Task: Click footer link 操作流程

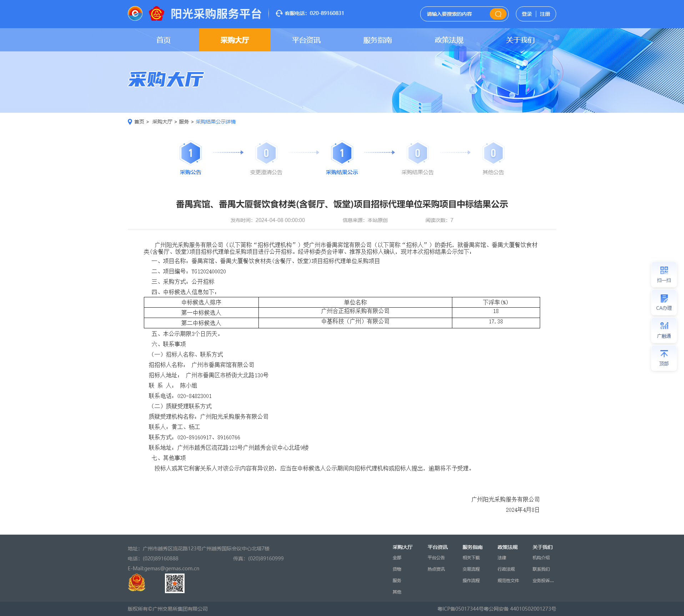Action: pyautogui.click(x=471, y=581)
